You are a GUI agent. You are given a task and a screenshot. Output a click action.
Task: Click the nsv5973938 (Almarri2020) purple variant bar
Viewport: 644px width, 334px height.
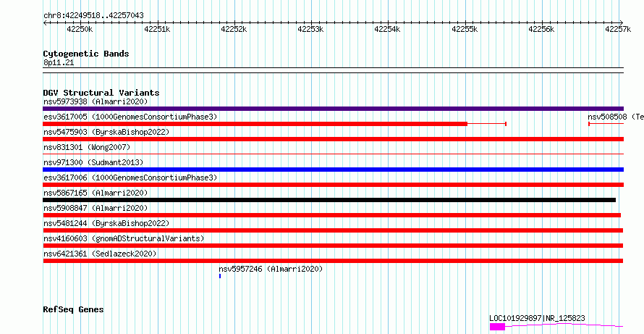click(x=333, y=109)
